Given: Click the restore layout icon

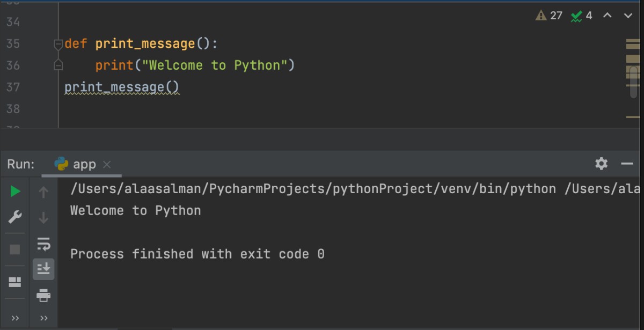Looking at the screenshot, I should click(15, 282).
